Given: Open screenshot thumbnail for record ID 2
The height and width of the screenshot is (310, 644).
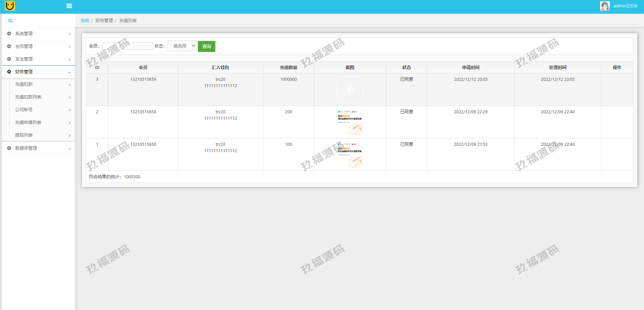Looking at the screenshot, I should 350,122.
